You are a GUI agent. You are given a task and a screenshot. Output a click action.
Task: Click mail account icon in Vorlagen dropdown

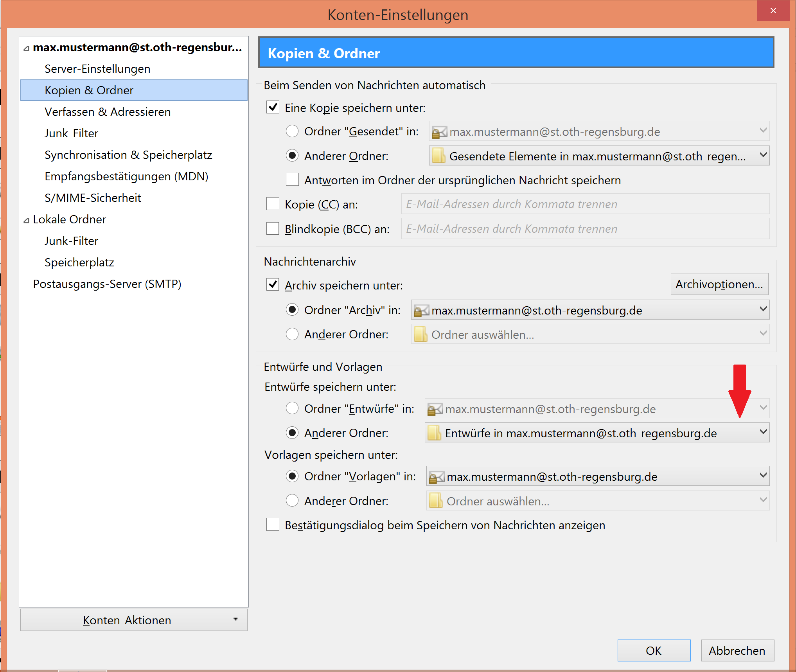(x=436, y=477)
